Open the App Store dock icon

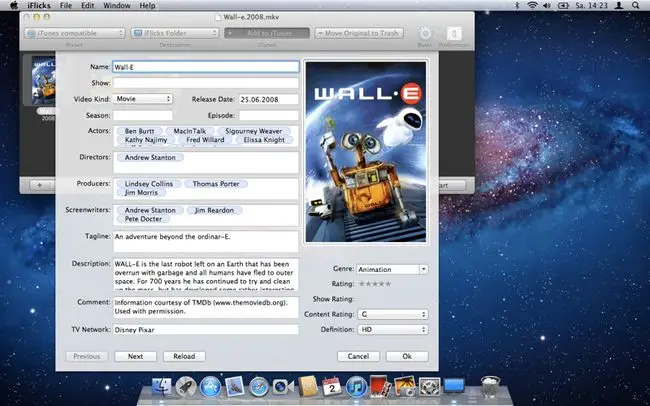[210, 387]
